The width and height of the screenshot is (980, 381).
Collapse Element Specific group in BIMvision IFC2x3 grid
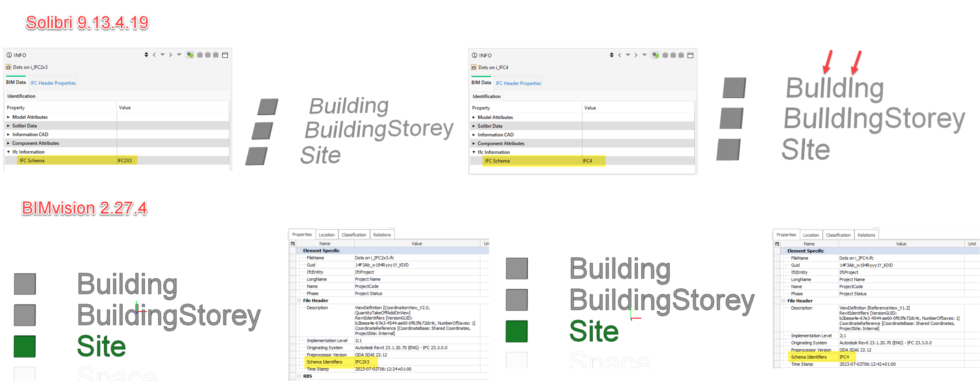pos(299,251)
